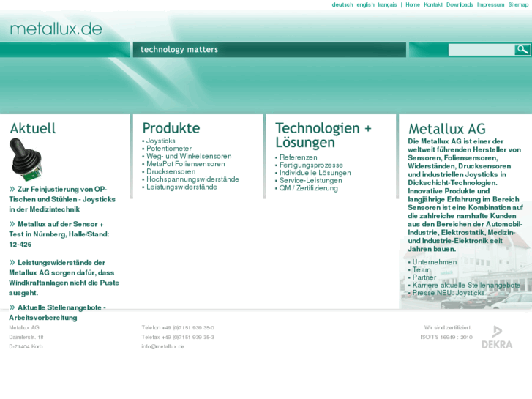Switch language to english
532x399 pixels.
(x=365, y=4)
